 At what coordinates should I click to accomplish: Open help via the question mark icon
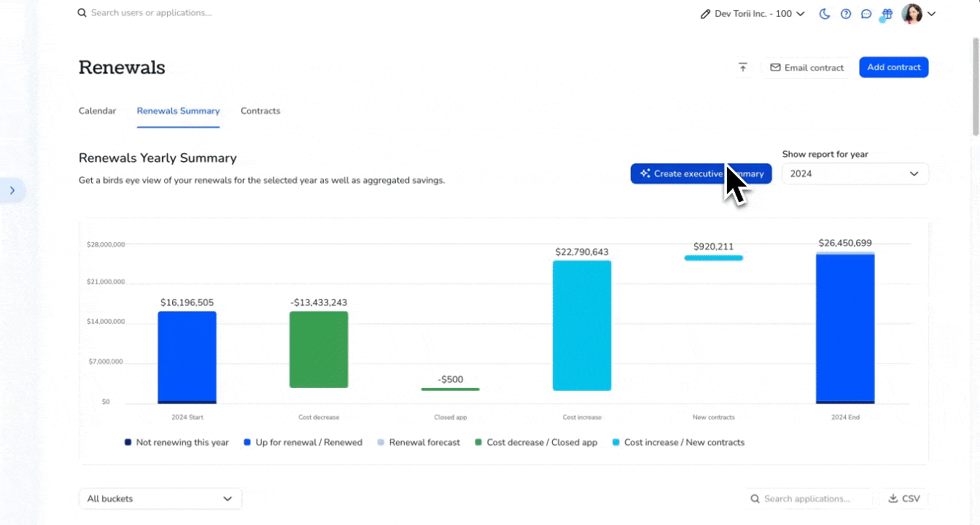[x=846, y=14]
